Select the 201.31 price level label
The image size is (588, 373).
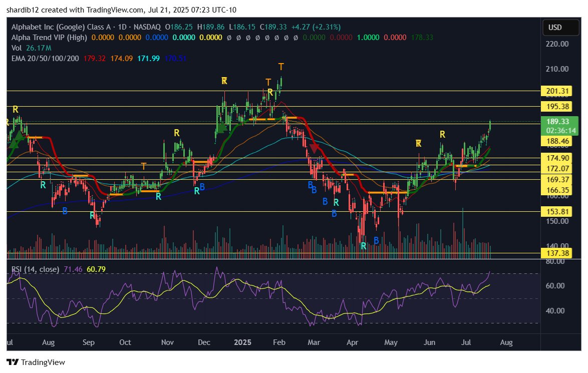coord(557,91)
